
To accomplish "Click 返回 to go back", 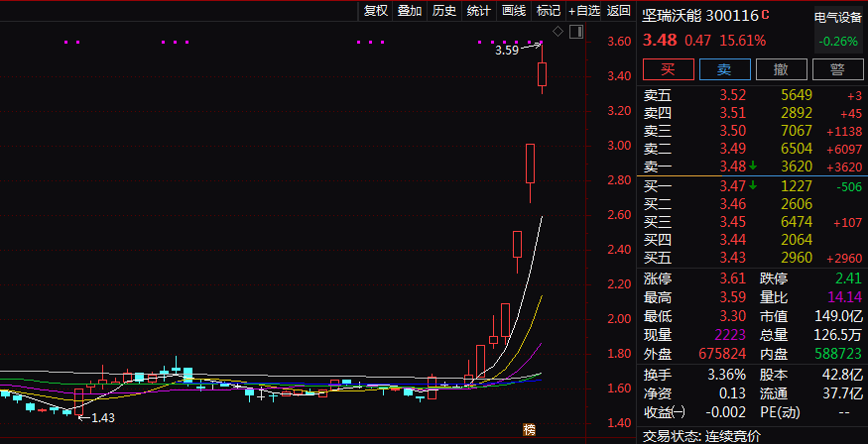I will click(x=619, y=11).
